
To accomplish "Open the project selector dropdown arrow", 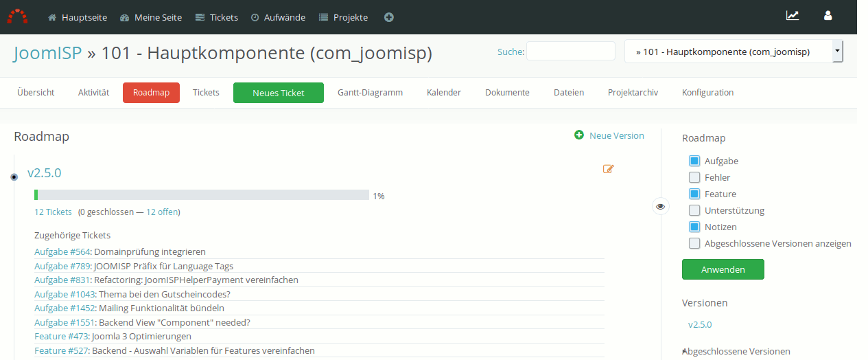I will (837, 51).
